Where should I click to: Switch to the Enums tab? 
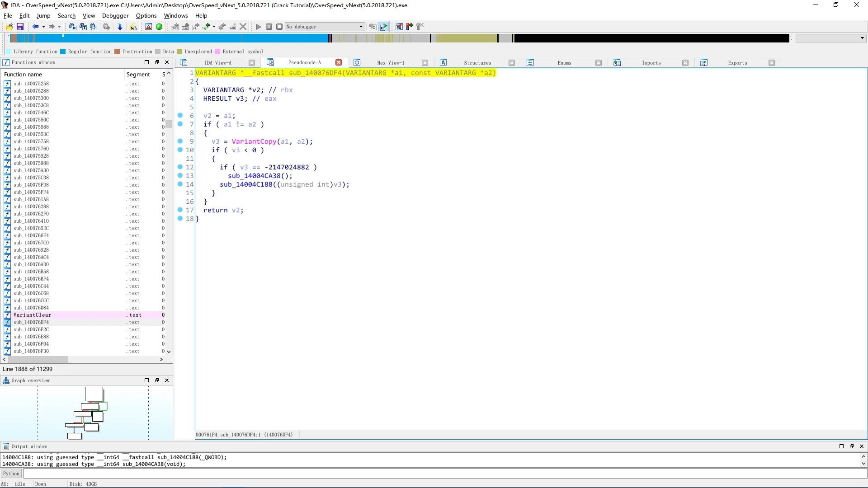pyautogui.click(x=564, y=63)
